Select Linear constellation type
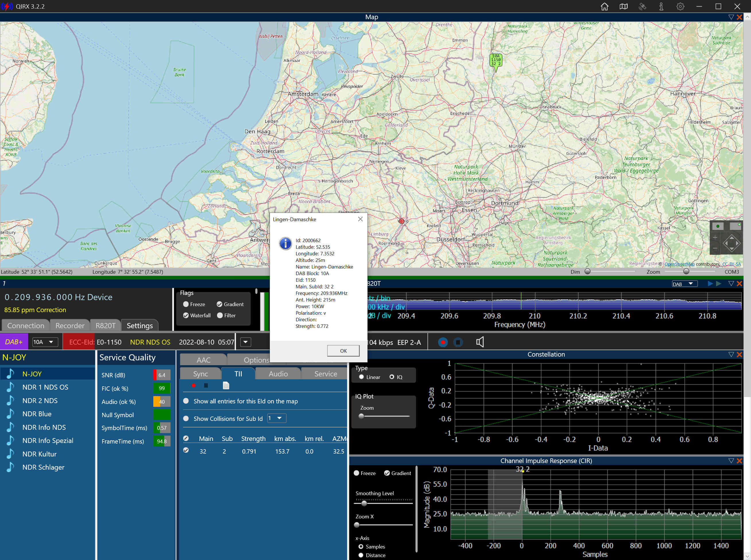The height and width of the screenshot is (560, 751). coord(362,377)
